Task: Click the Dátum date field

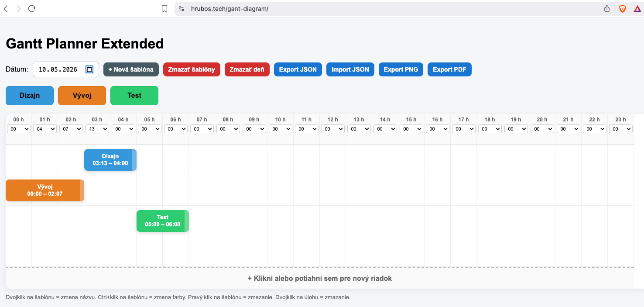Action: click(x=66, y=69)
